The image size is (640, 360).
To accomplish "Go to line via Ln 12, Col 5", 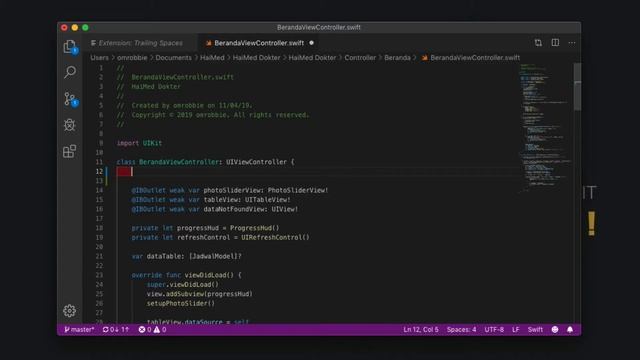I will pos(421,329).
